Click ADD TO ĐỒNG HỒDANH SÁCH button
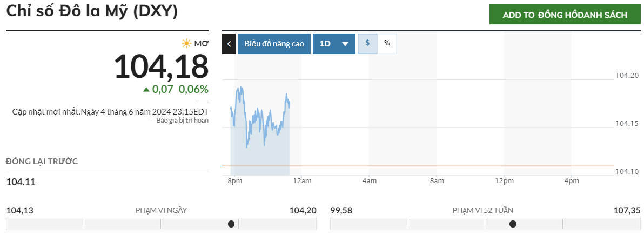644x234 pixels. [x=565, y=15]
